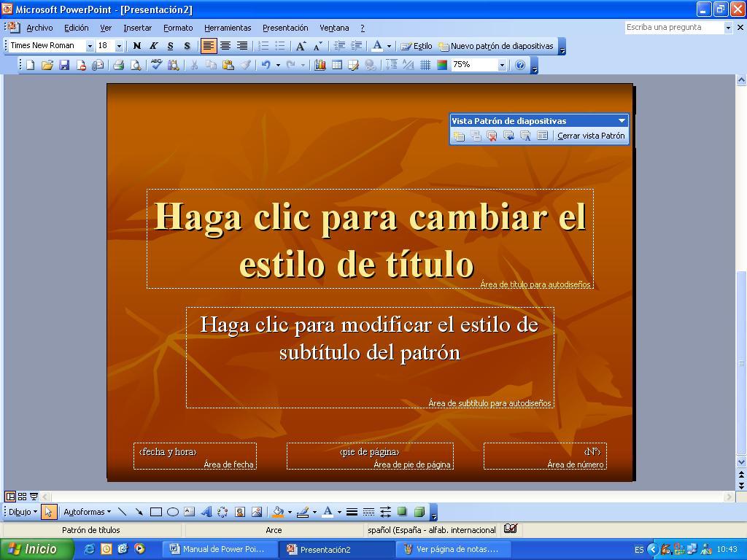Run the spelling check icon
Screen dimensions: 747x560
click(156, 65)
